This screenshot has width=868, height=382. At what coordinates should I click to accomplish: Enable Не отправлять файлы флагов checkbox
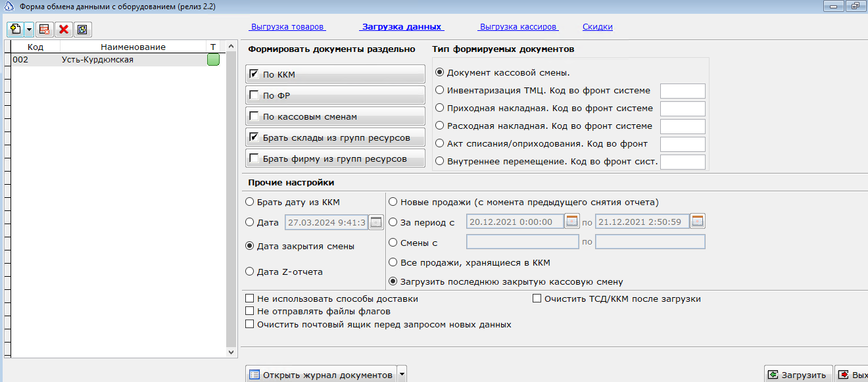pos(249,311)
